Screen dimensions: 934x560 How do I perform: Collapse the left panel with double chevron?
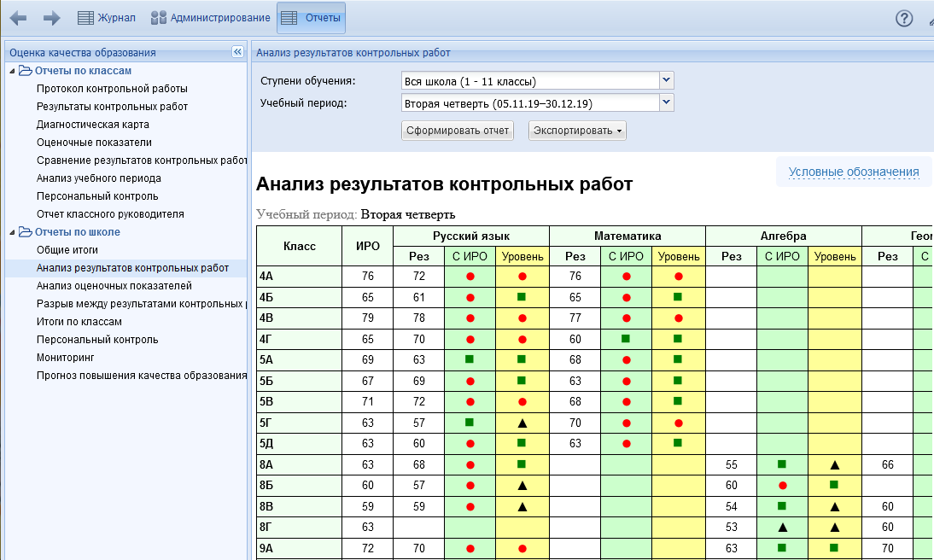237,52
